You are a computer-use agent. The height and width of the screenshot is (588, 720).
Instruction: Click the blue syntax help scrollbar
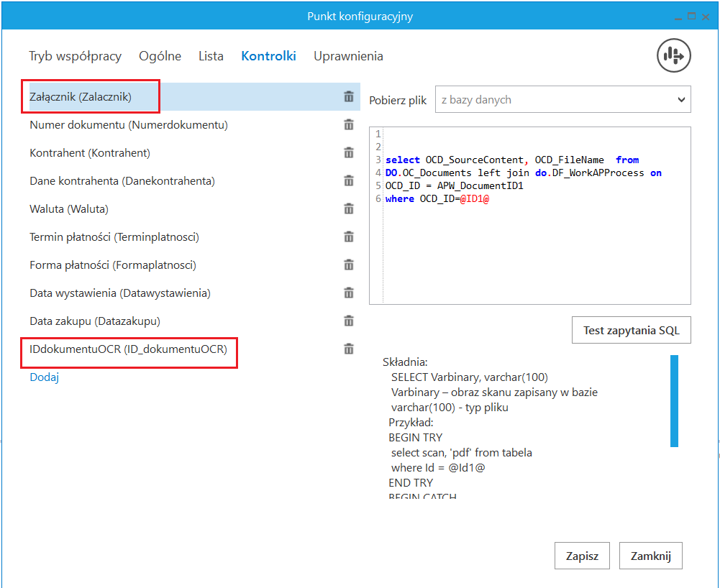point(674,401)
